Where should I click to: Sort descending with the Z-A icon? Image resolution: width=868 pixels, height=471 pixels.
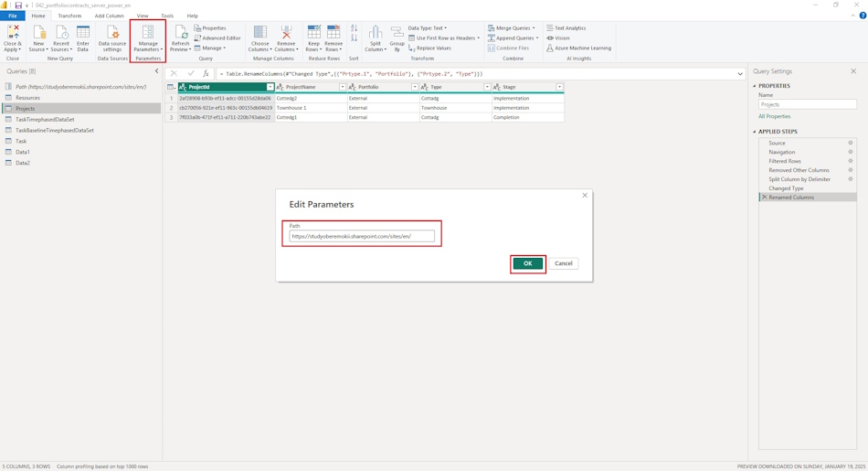click(x=355, y=38)
